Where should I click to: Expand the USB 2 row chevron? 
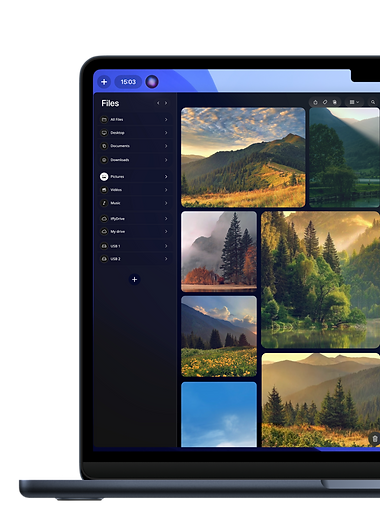(166, 259)
